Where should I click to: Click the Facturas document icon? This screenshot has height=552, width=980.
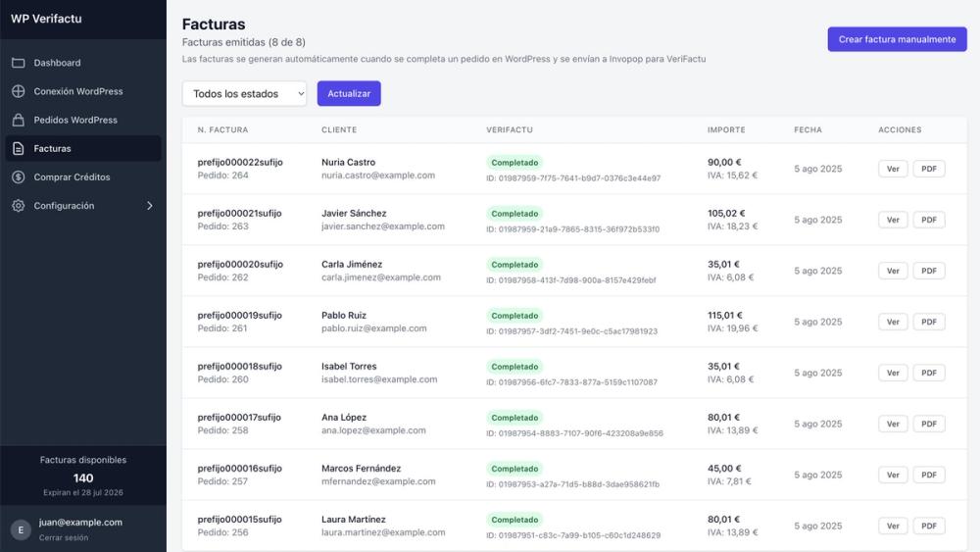click(x=18, y=149)
